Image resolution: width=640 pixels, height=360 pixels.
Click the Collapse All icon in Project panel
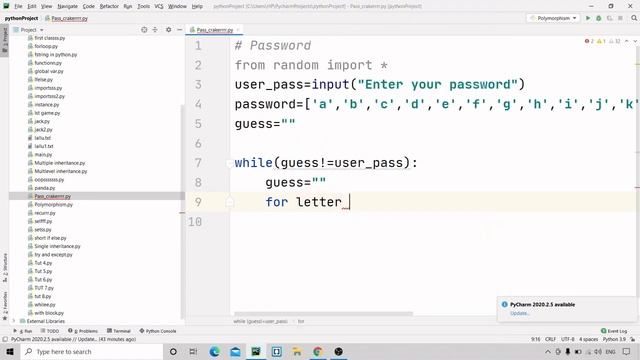[x=155, y=30]
